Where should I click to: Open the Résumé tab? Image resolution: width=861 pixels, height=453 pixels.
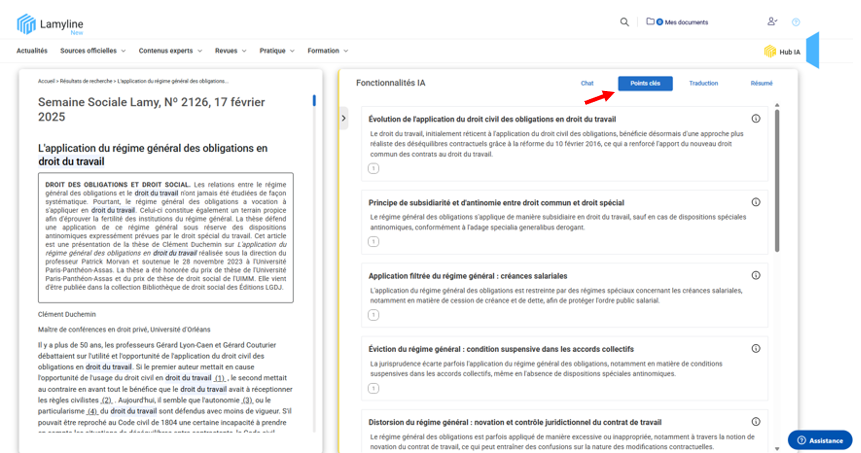[x=761, y=83]
